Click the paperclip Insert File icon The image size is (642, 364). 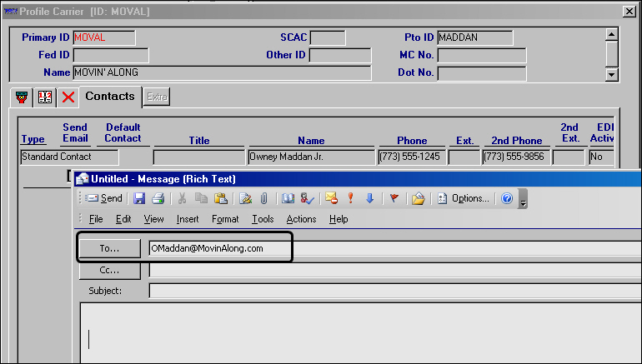pyautogui.click(x=263, y=198)
